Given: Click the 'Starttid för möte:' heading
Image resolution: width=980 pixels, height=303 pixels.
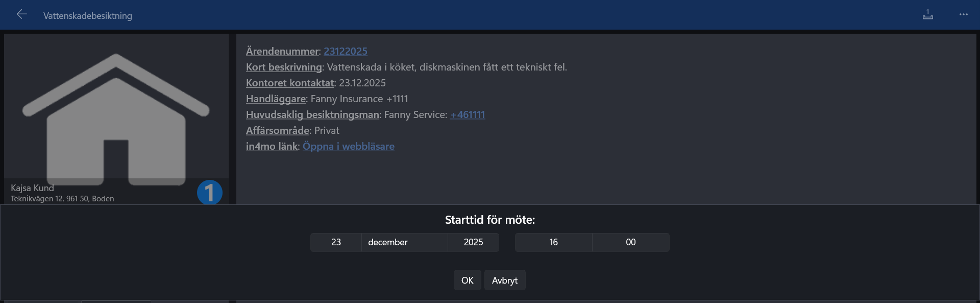Looking at the screenshot, I should (x=489, y=220).
